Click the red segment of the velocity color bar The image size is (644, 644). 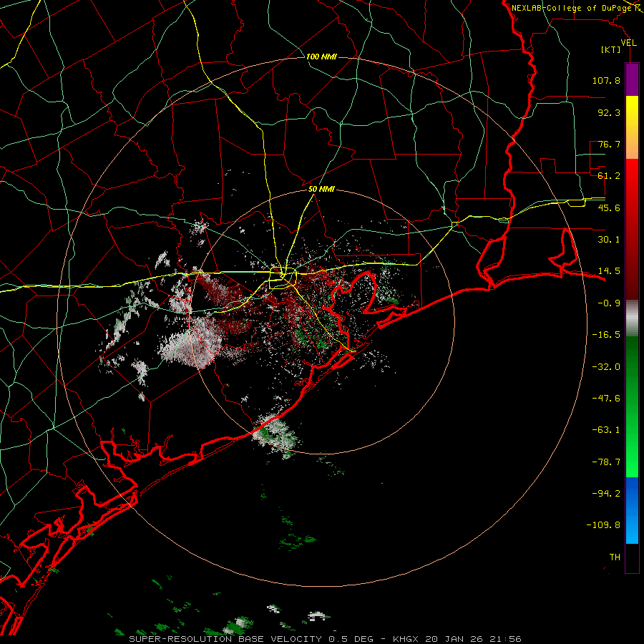pyautogui.click(x=632, y=229)
